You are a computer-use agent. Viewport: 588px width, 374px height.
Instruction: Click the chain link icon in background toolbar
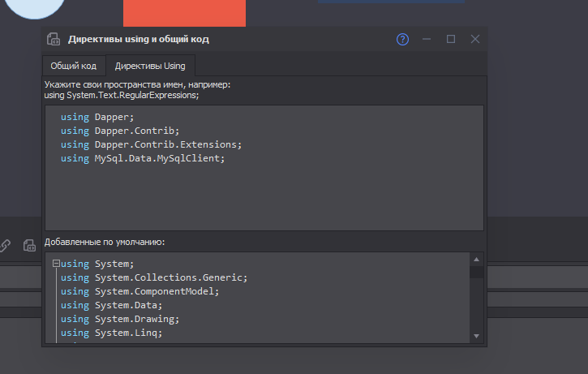click(5, 245)
